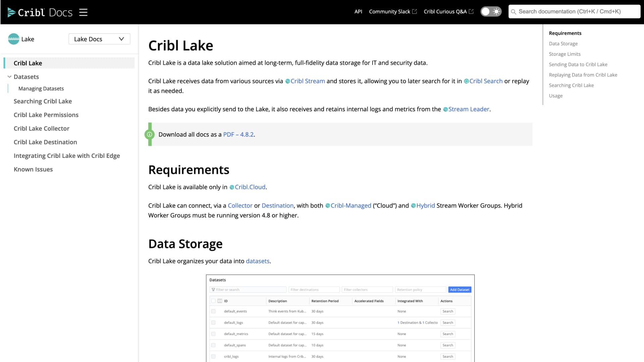The height and width of the screenshot is (362, 644).
Task: Jump to Searching Cribl Lake in contents
Action: tap(571, 85)
